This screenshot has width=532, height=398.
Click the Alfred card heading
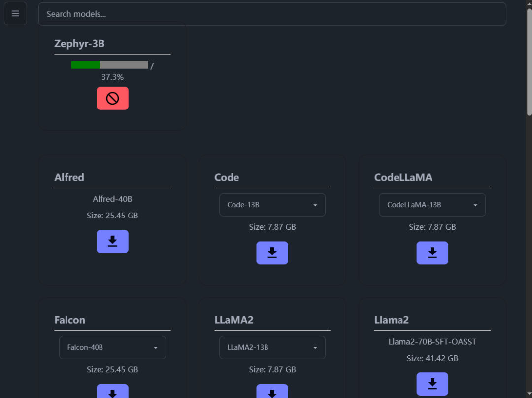(x=69, y=177)
